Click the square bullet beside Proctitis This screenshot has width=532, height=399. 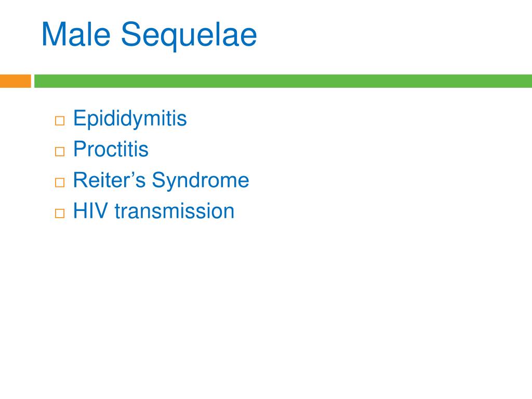tap(60, 152)
